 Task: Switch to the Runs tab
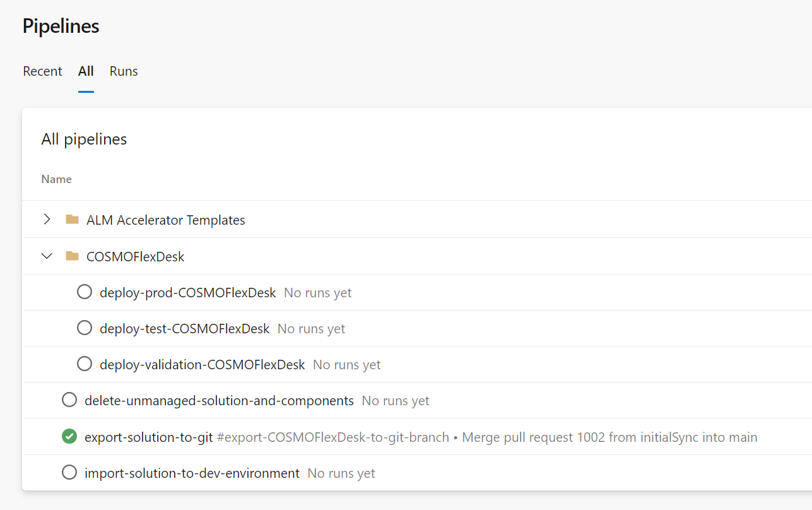click(x=123, y=71)
